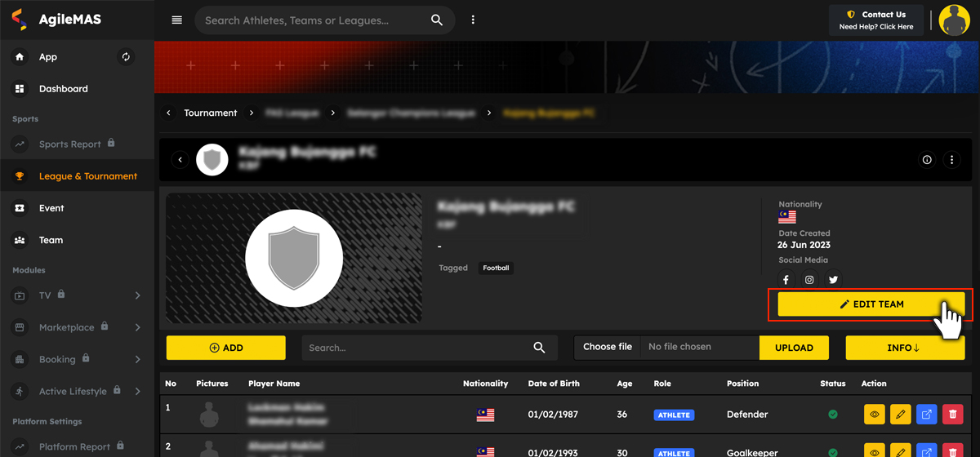The image size is (980, 457).
Task: Click the hamburger menu icon
Action: (x=176, y=20)
